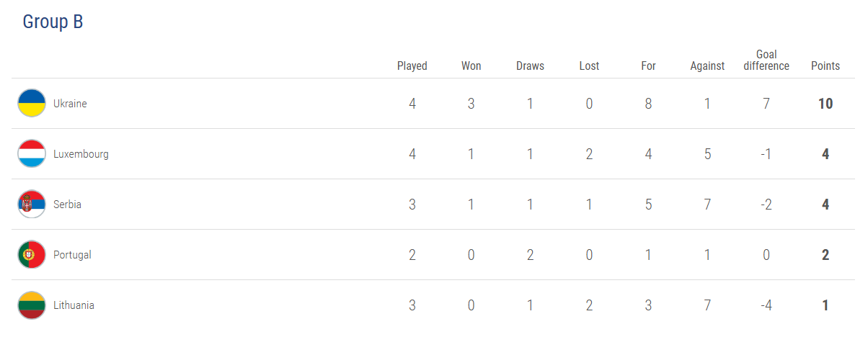Open the Luxembourg team link
Image resolution: width=868 pixels, height=337 pixels.
(81, 154)
